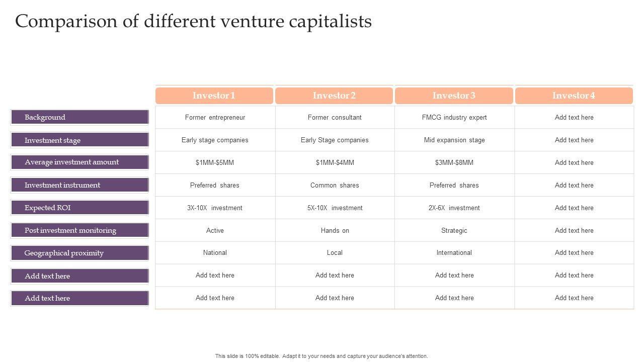The width and height of the screenshot is (644, 362).
Task: Click the Investor 3 column header
Action: (454, 96)
